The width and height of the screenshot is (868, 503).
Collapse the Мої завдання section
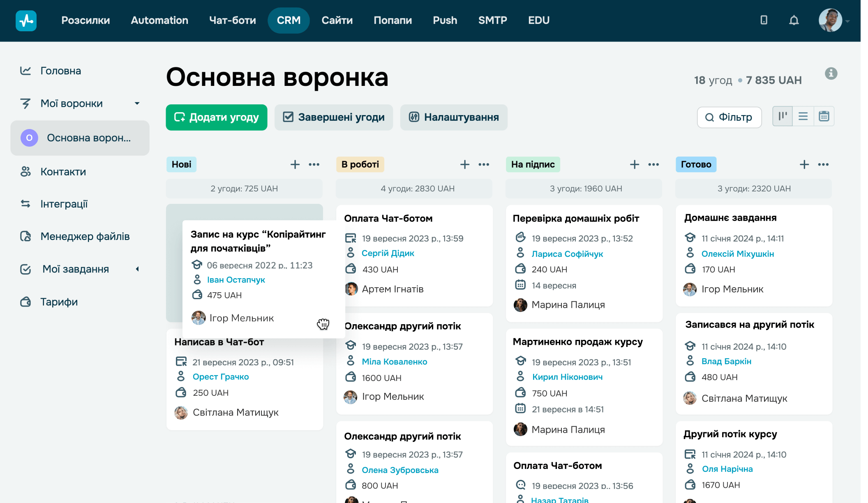tap(137, 269)
